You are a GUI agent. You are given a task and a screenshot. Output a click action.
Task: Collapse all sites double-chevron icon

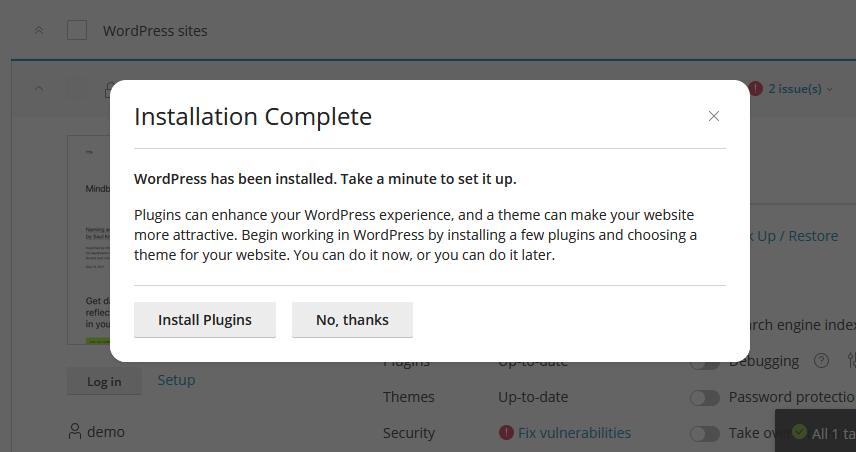click(x=39, y=31)
